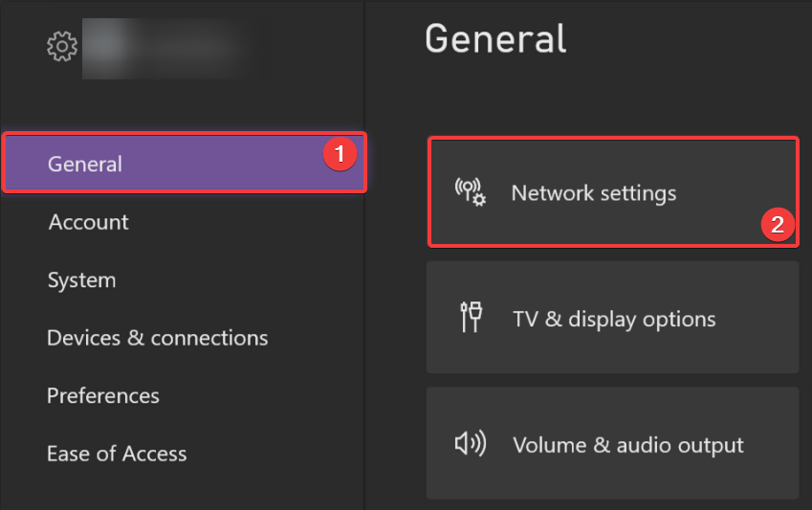Switch to the Account category
Viewport: 812px width, 510px height.
[88, 222]
